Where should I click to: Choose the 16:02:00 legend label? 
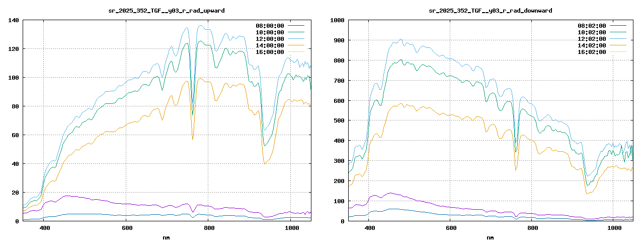592,52
